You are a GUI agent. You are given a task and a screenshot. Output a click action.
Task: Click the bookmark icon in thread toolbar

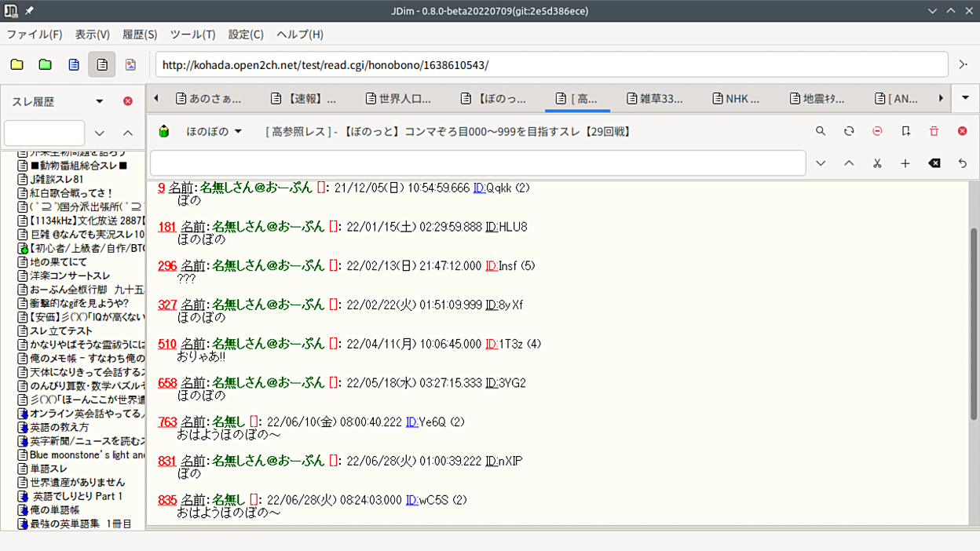point(905,131)
